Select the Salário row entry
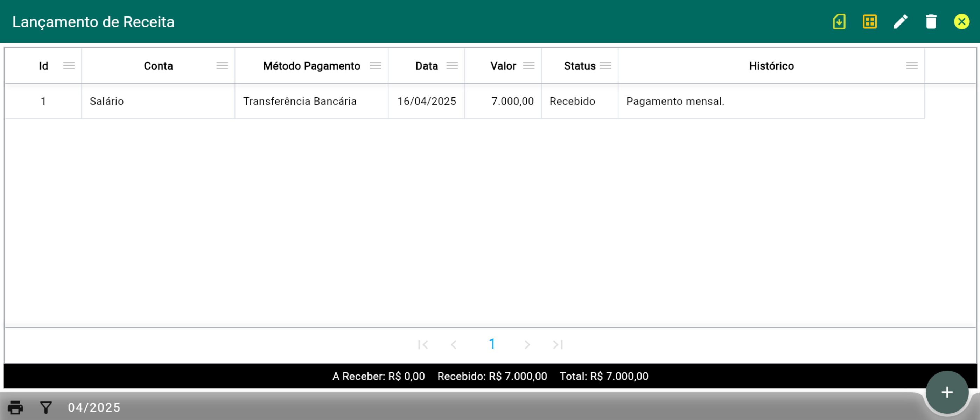 (106, 101)
